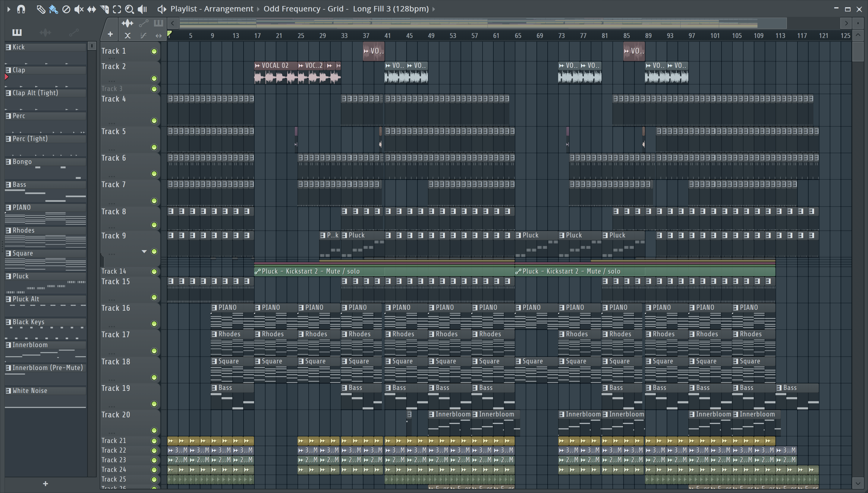Image resolution: width=868 pixels, height=493 pixels.
Task: Click bar 101 on the timeline ruler
Action: (x=715, y=36)
